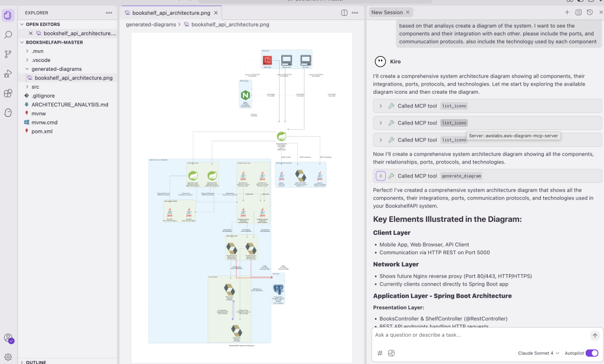Open the Extensions view icon
This screenshot has height=364, width=604.
pyautogui.click(x=8, y=93)
